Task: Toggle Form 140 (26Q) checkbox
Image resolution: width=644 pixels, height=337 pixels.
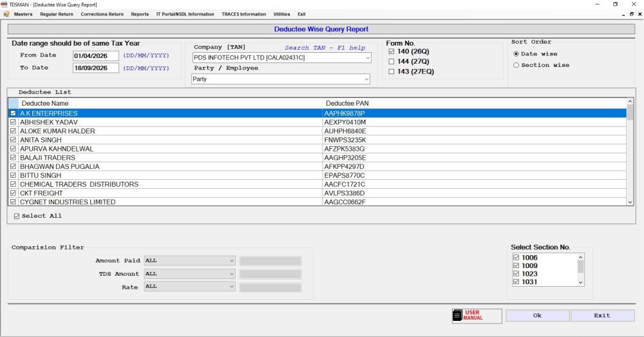Action: tap(392, 52)
